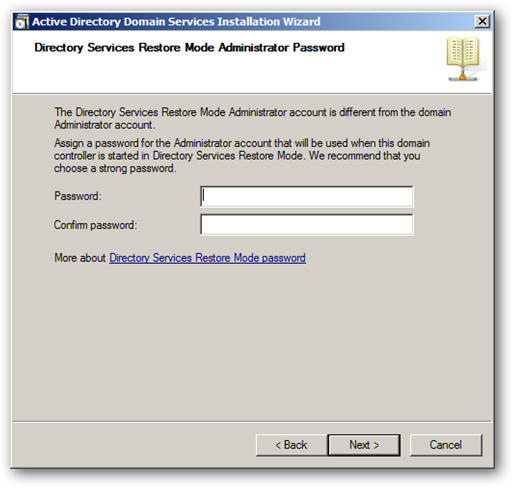Click paragraph starting "Assign a password for the"
The width and height of the screenshot is (513, 487).
point(242,156)
